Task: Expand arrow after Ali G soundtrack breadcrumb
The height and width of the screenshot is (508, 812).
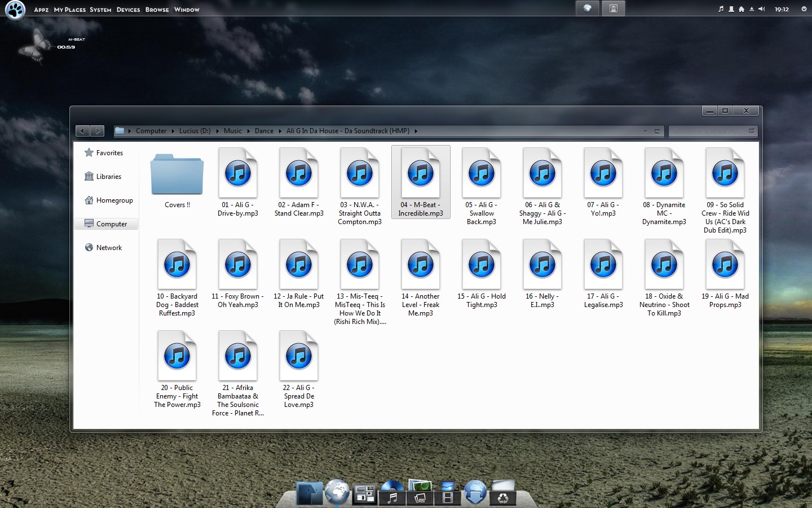Action: [x=416, y=131]
